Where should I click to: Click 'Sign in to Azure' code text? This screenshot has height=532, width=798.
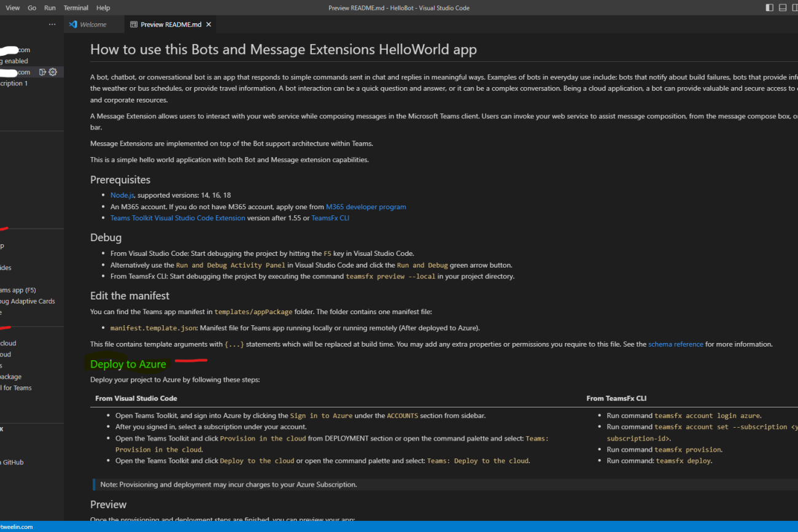point(321,415)
